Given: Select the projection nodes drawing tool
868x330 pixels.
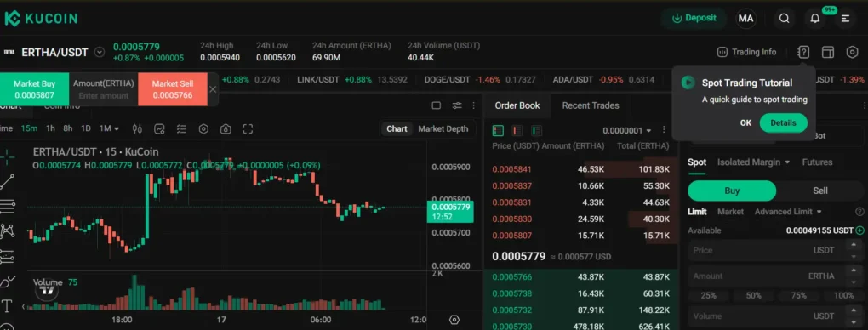Looking at the screenshot, I should [8, 256].
